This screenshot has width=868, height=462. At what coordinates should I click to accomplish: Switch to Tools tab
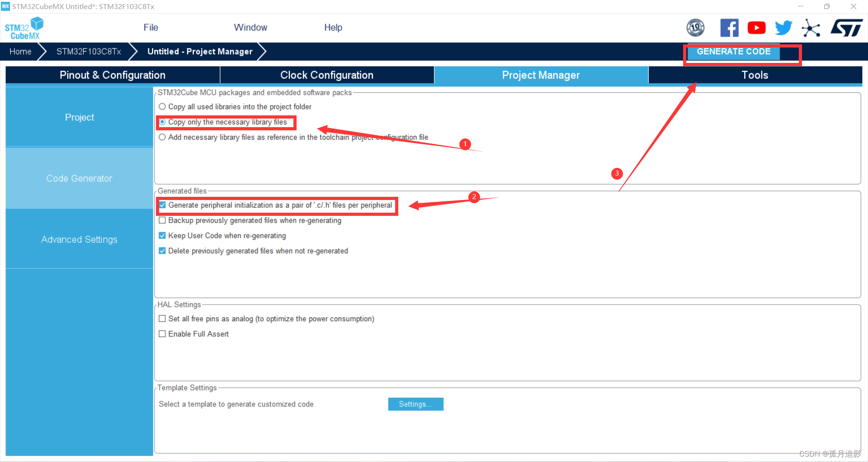click(755, 75)
